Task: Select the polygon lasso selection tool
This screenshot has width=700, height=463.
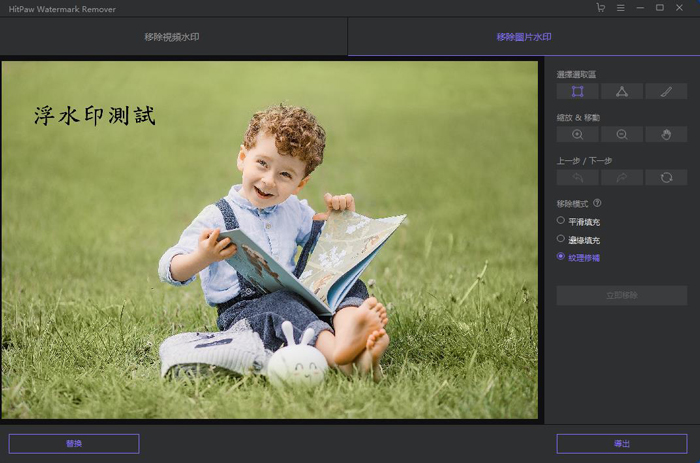Action: click(622, 91)
